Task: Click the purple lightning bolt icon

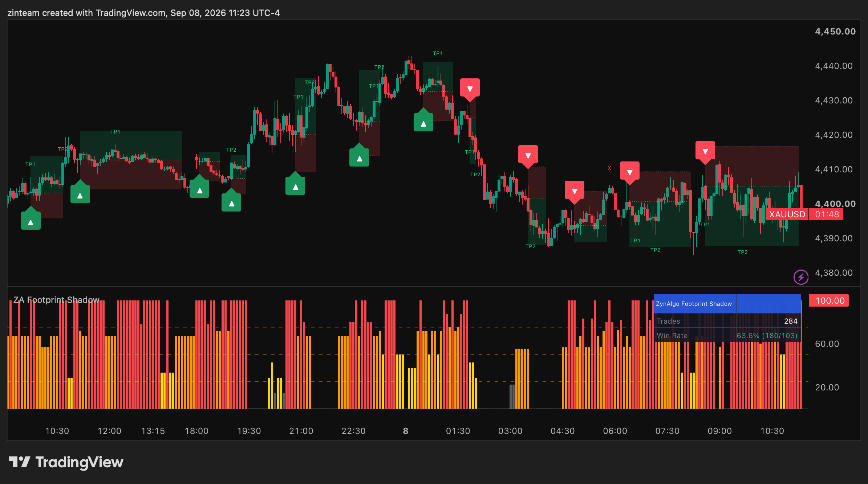Action: pyautogui.click(x=801, y=277)
